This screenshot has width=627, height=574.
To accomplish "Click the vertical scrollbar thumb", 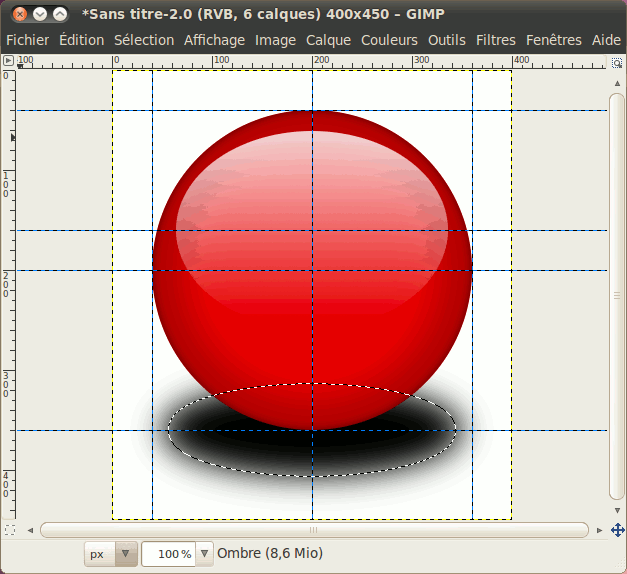I will [617, 294].
